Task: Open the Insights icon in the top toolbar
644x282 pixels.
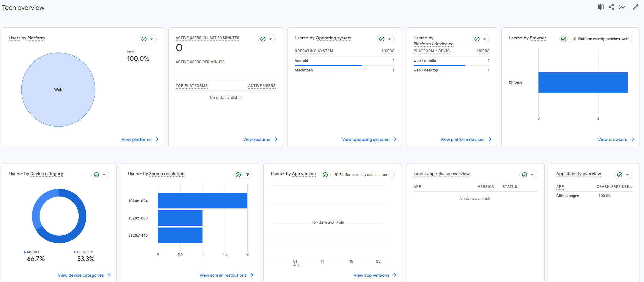Action: tap(623, 7)
